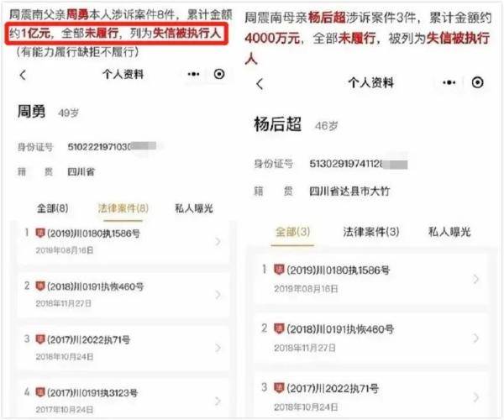The width and height of the screenshot is (504, 420).
Task: Open 私人曝光 tab in 杨后超's profile
Action: (449, 231)
